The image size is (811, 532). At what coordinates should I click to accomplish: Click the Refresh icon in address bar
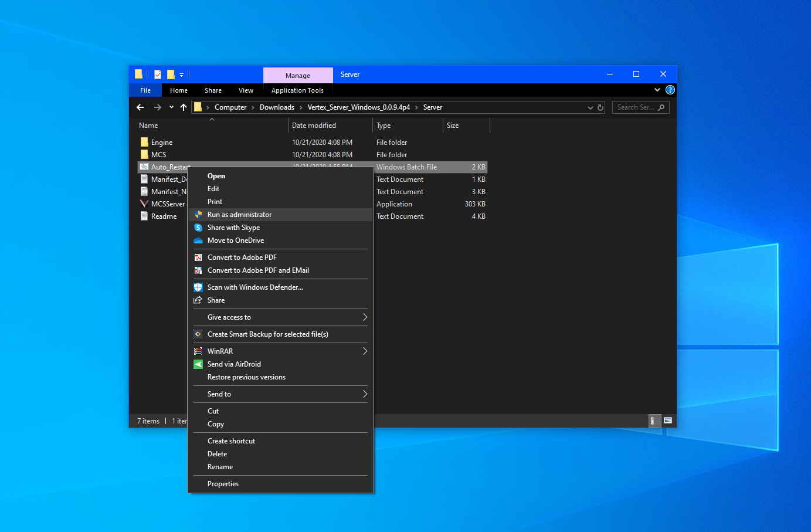[600, 108]
